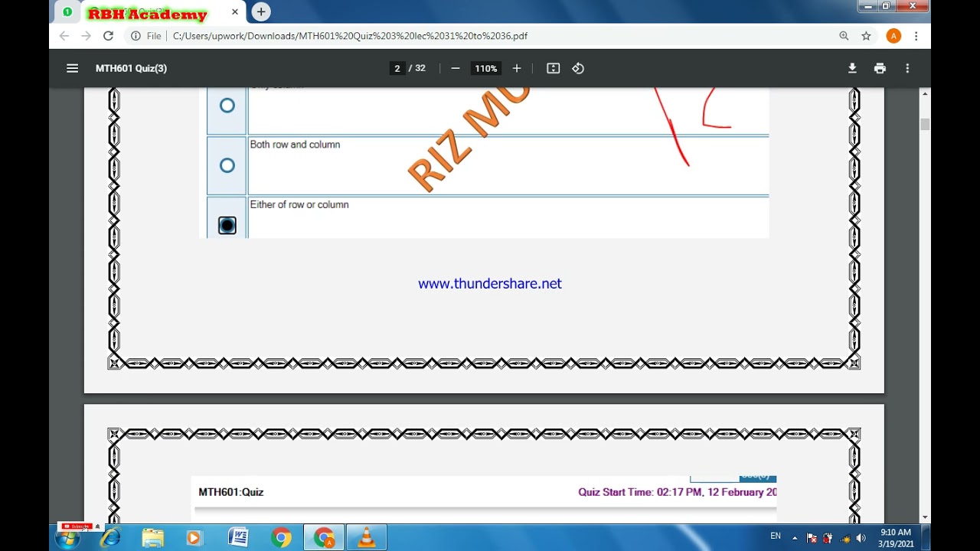Image resolution: width=980 pixels, height=551 pixels.
Task: Open the clock showing 9:10 AM
Action: pos(896,538)
